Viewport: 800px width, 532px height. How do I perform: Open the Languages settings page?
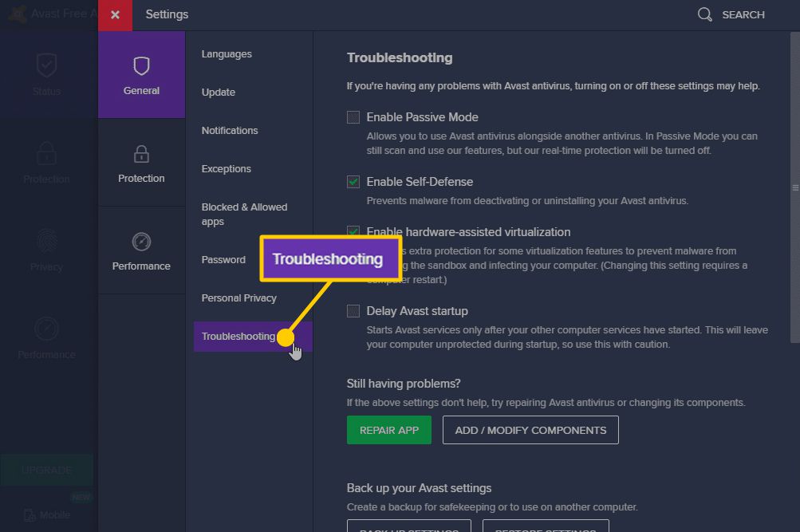[x=227, y=54]
